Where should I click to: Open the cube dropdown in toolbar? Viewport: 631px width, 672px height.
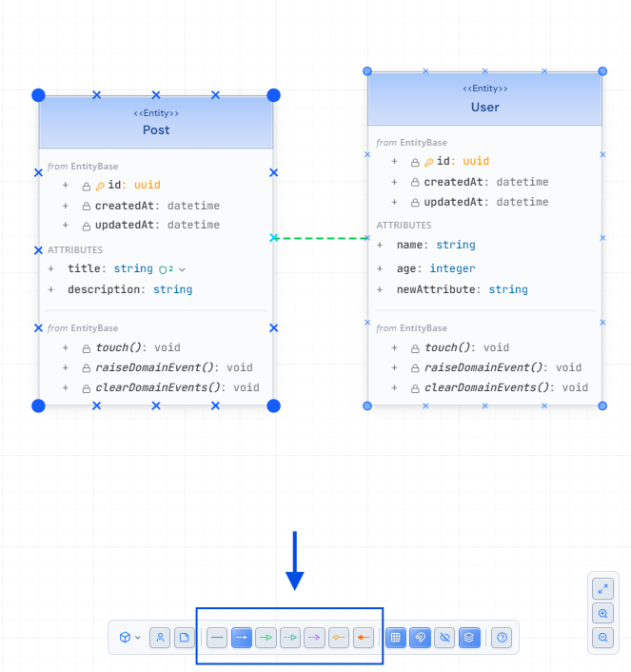[x=129, y=638]
